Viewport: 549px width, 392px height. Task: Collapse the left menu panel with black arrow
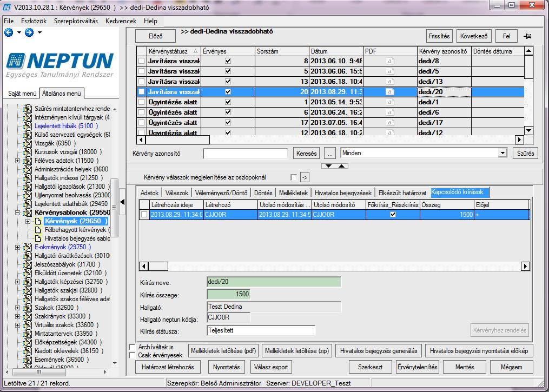pos(122,202)
